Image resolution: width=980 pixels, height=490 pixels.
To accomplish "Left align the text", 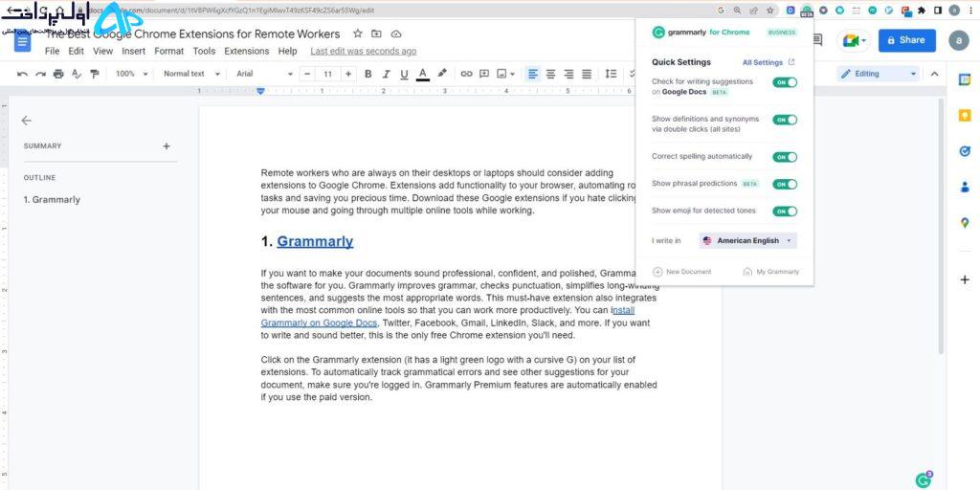I will [x=532, y=74].
